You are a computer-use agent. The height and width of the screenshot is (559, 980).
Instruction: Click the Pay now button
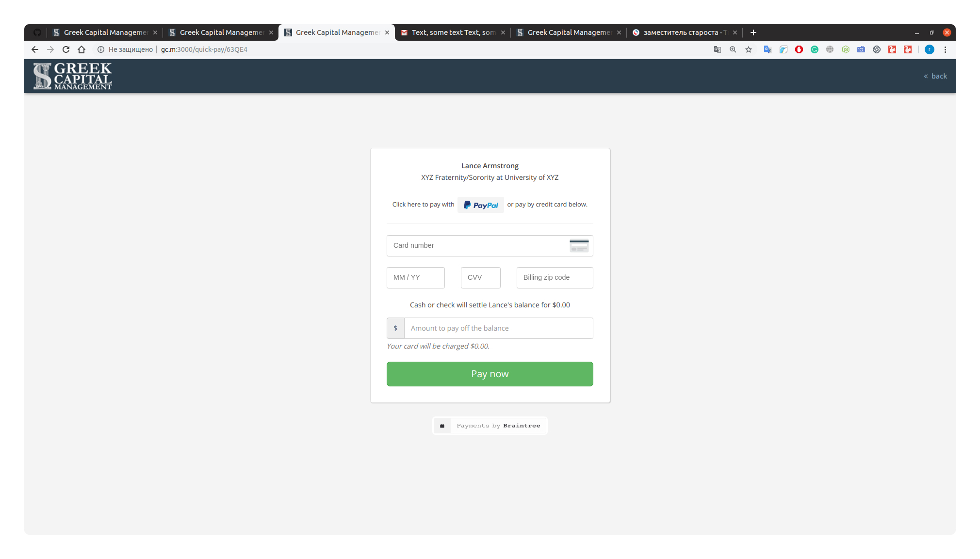490,373
